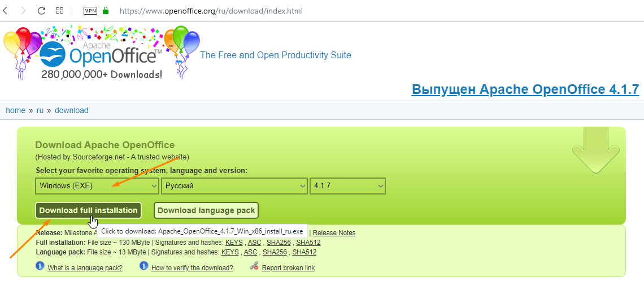This screenshot has width=644, height=281.
Task: Open the speed dial grid icon
Action: (59, 11)
